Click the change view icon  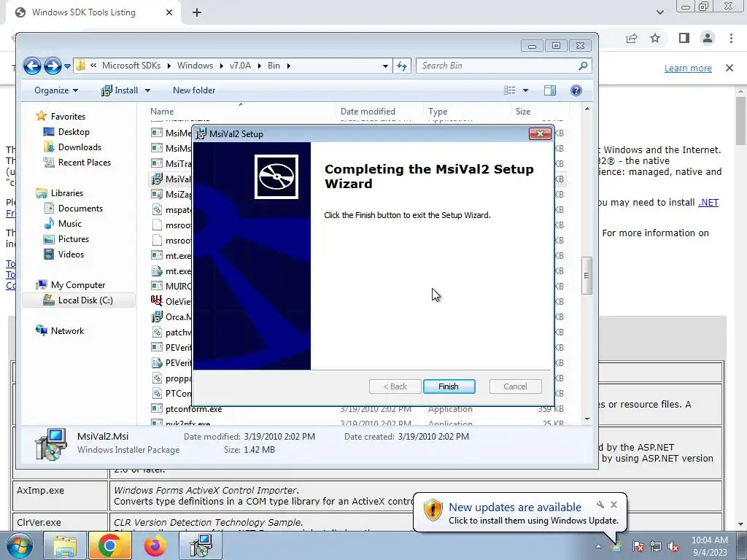point(509,90)
